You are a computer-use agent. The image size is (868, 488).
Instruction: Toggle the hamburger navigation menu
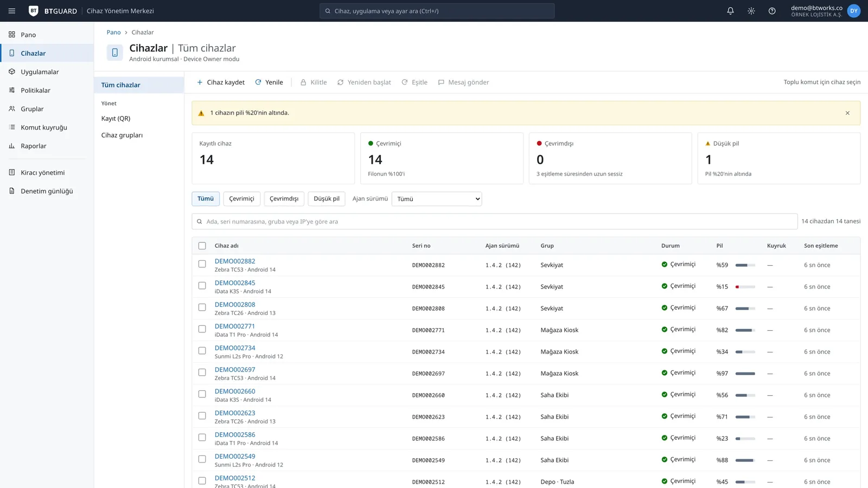[12, 11]
